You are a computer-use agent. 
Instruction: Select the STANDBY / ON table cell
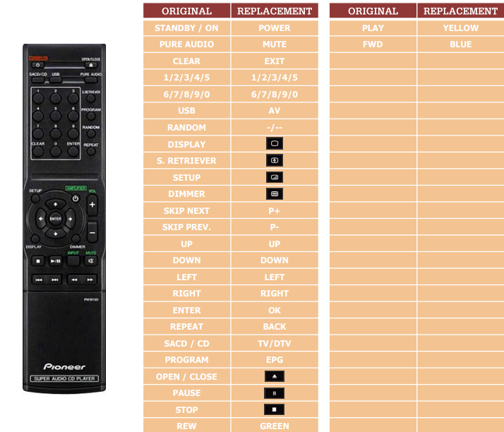[x=186, y=28]
